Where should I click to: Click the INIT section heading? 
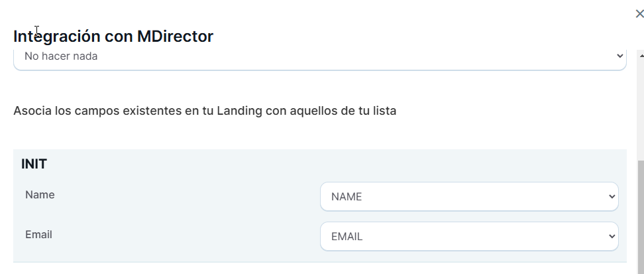coord(34,164)
